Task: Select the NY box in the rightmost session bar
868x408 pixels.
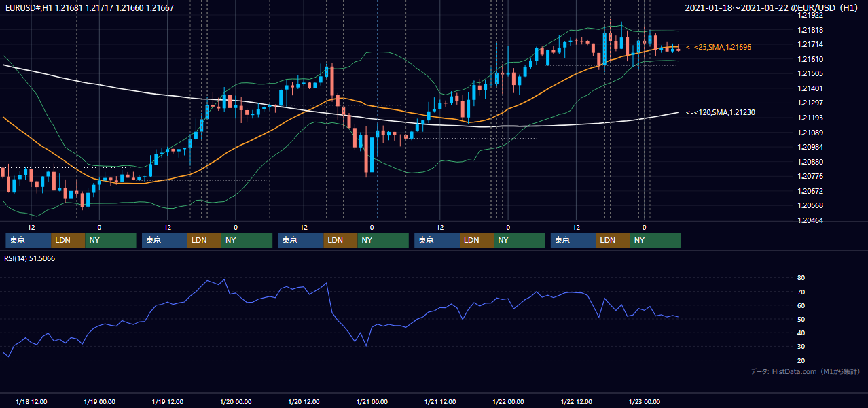Action: click(655, 240)
